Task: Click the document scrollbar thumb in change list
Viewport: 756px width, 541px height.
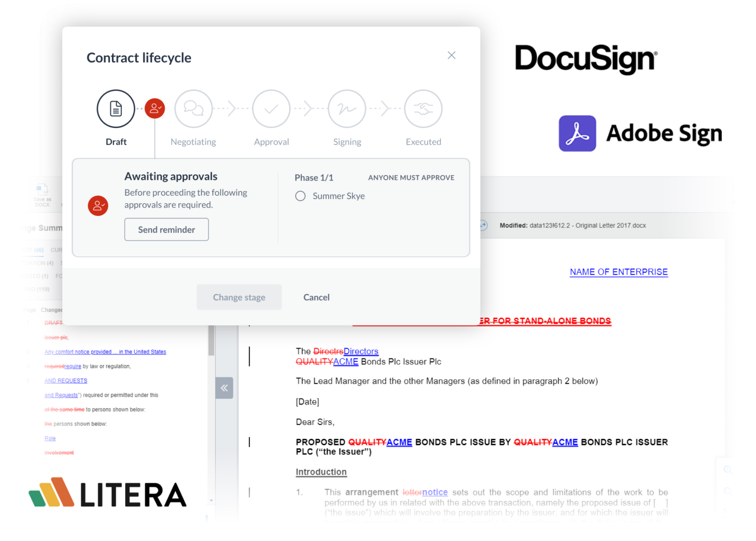Action: pyautogui.click(x=211, y=340)
